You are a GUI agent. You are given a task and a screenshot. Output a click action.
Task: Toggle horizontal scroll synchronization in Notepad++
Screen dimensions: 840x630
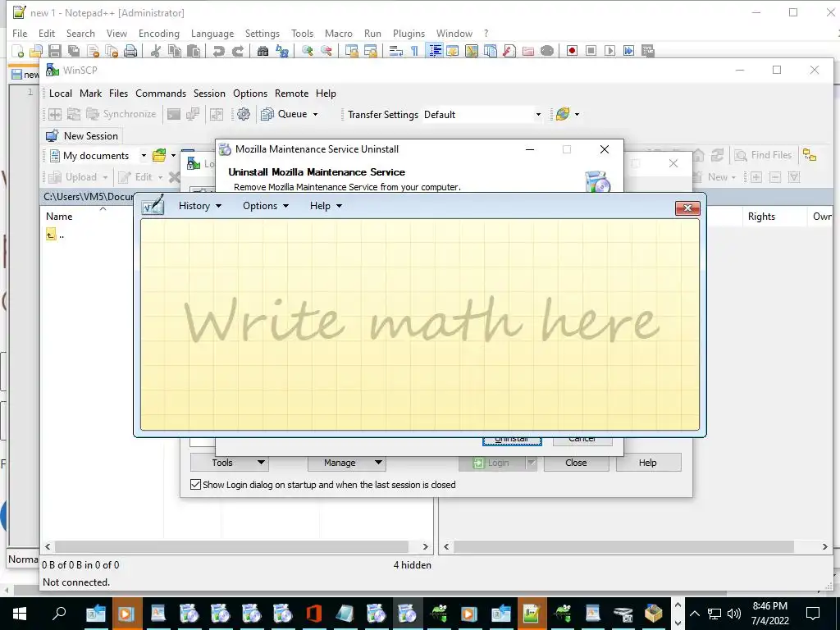pos(371,51)
